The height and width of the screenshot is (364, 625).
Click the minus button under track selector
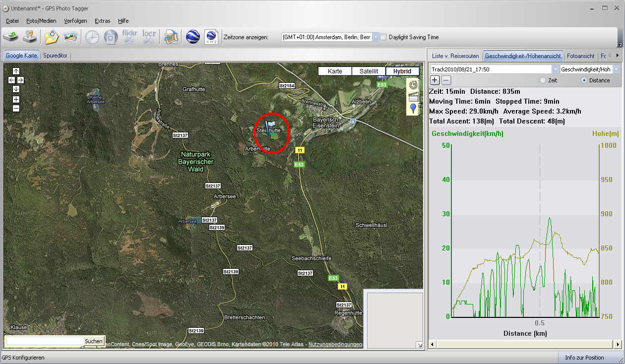[x=446, y=80]
